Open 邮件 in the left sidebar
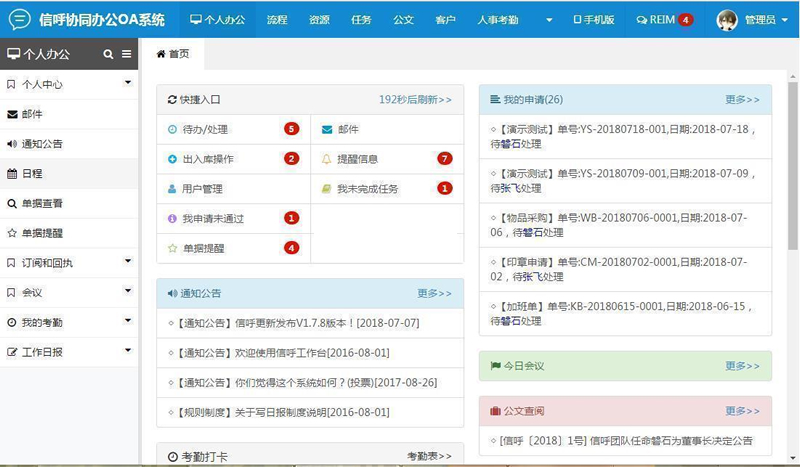Screen dimensions: 800x467 tap(32, 114)
